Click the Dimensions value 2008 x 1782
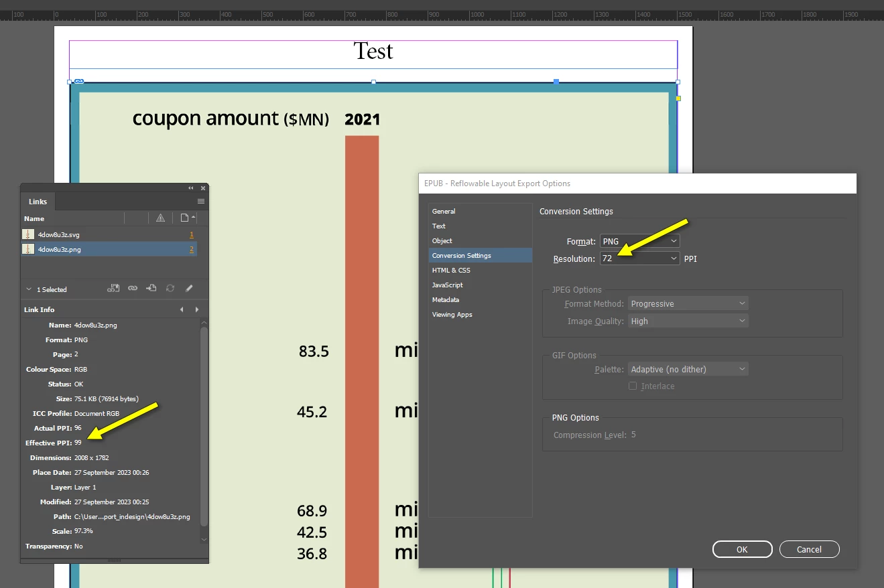Image resolution: width=884 pixels, height=588 pixels. click(x=91, y=457)
